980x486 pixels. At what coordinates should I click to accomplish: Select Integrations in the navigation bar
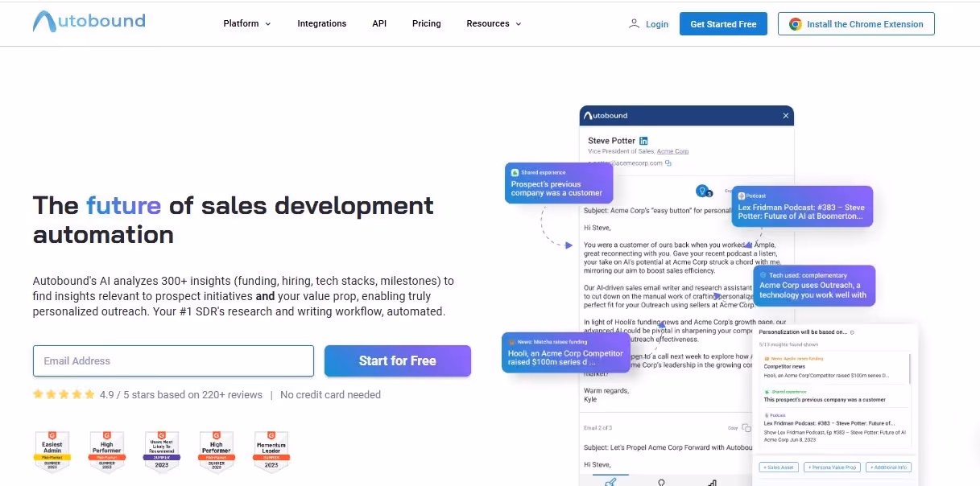pyautogui.click(x=321, y=23)
